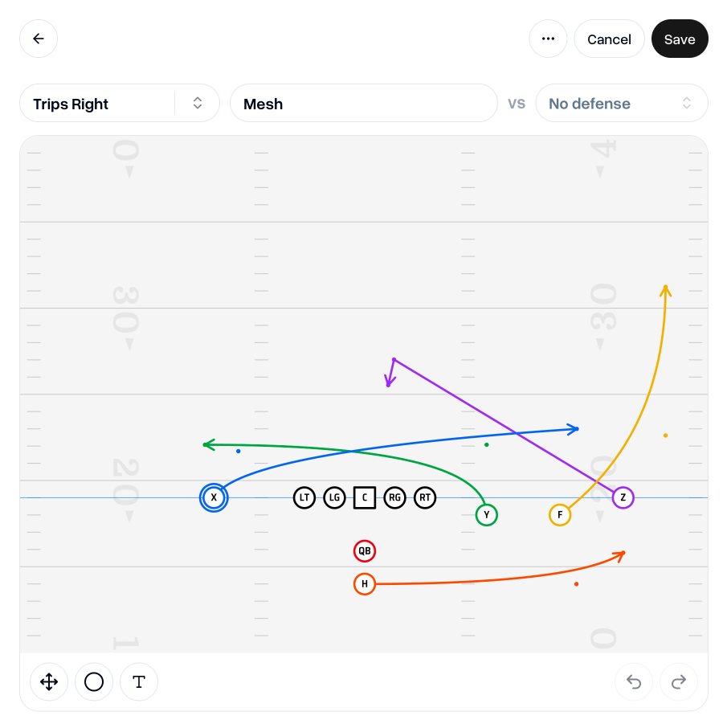Select the H back marker
The height and width of the screenshot is (728, 723).
click(x=365, y=584)
